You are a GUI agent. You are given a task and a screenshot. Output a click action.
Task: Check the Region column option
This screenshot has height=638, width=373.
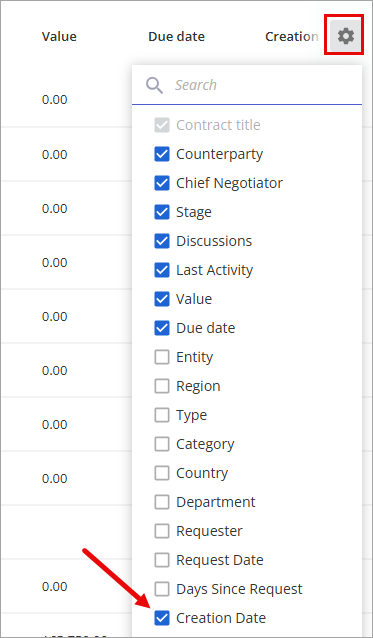pyautogui.click(x=162, y=386)
